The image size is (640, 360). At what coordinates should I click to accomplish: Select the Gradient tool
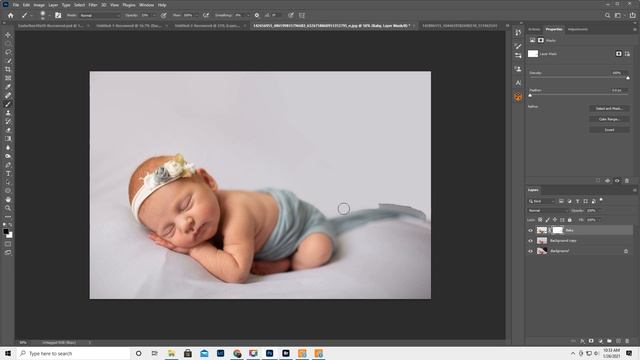[x=8, y=139]
